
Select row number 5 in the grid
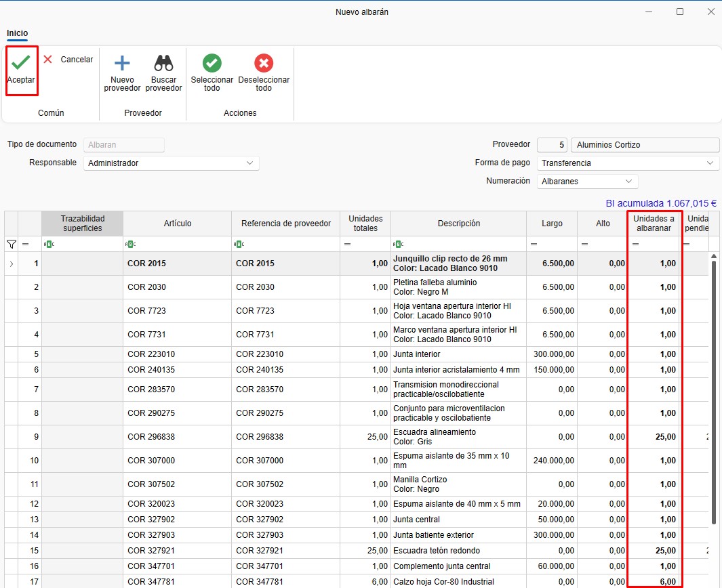click(30, 354)
